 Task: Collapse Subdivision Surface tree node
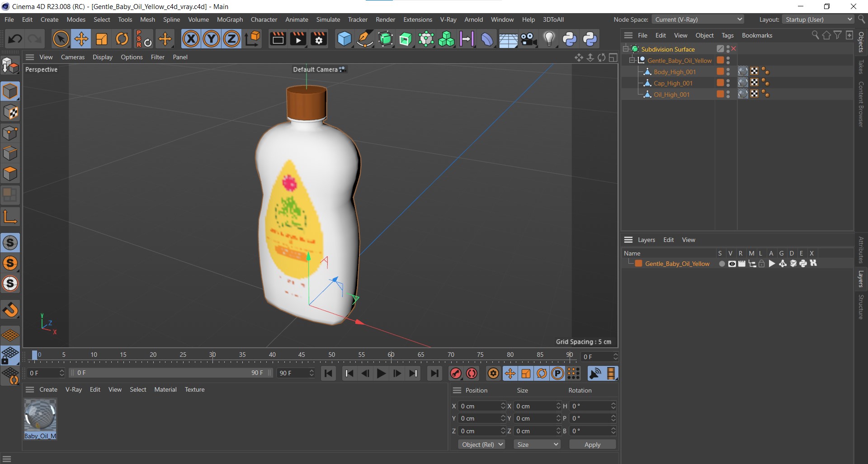[x=626, y=49]
